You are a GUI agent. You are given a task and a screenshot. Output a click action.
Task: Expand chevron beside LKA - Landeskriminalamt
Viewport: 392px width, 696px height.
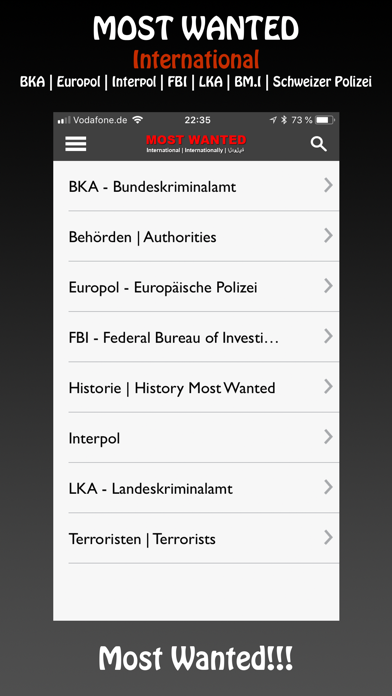click(328, 487)
